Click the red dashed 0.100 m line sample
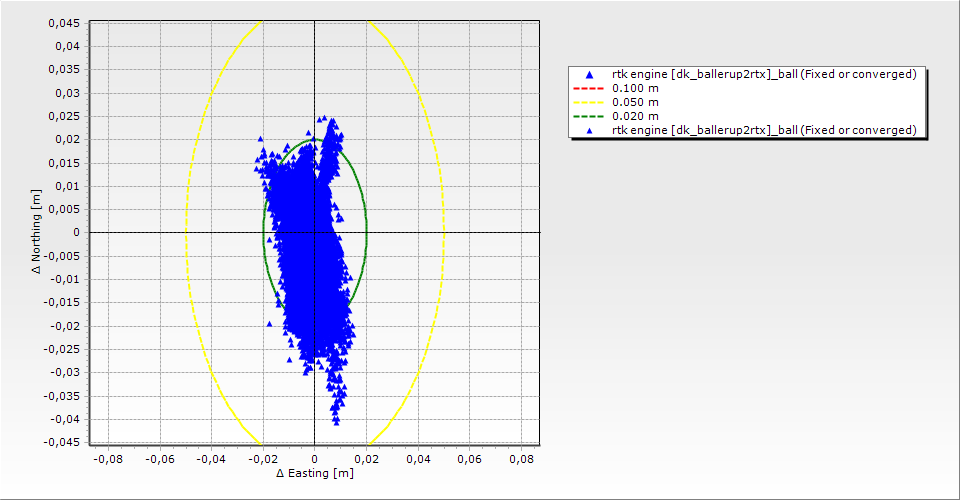 point(588,88)
